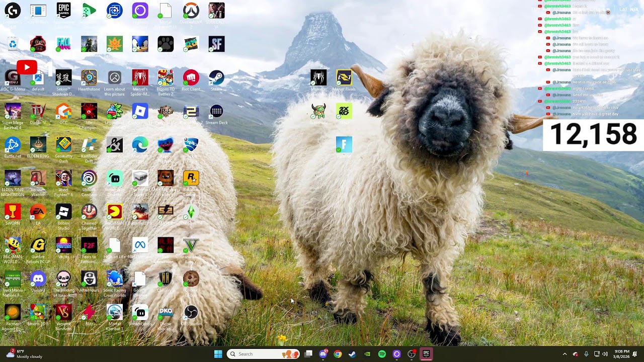Select the Marvel Rivals desktop icon
This screenshot has height=362, width=644.
344,81
